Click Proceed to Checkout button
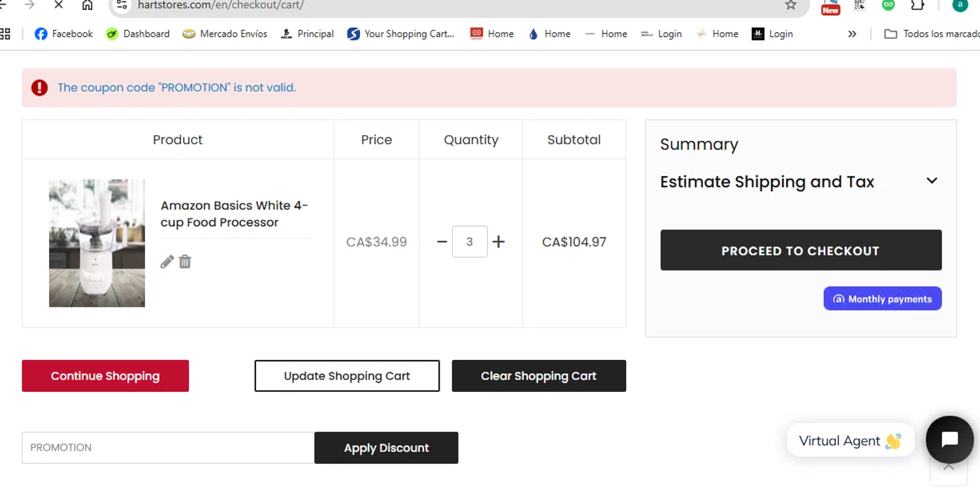 [801, 250]
